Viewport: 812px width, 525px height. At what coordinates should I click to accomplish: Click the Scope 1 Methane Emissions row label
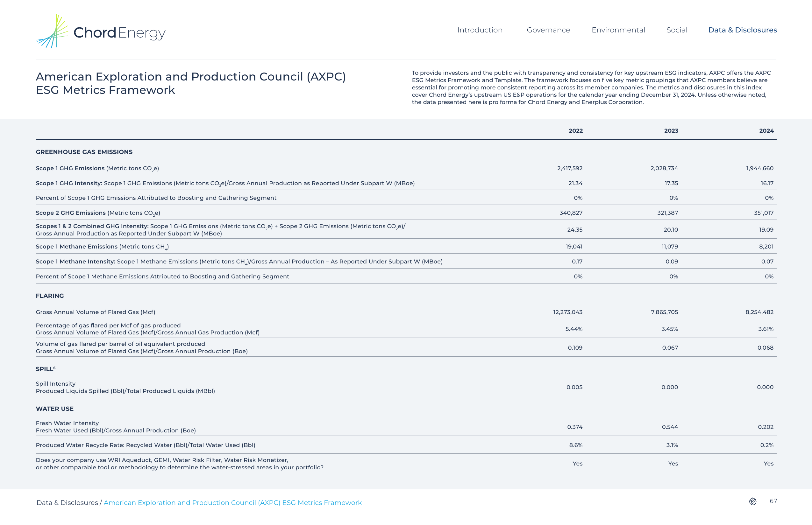click(x=102, y=247)
